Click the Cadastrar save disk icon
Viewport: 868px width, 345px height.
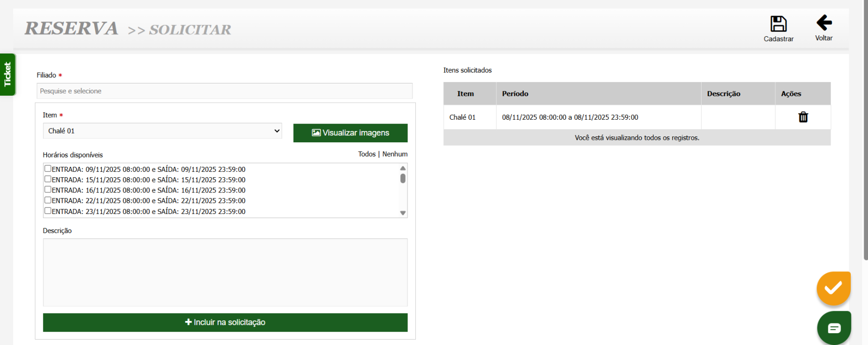click(778, 24)
